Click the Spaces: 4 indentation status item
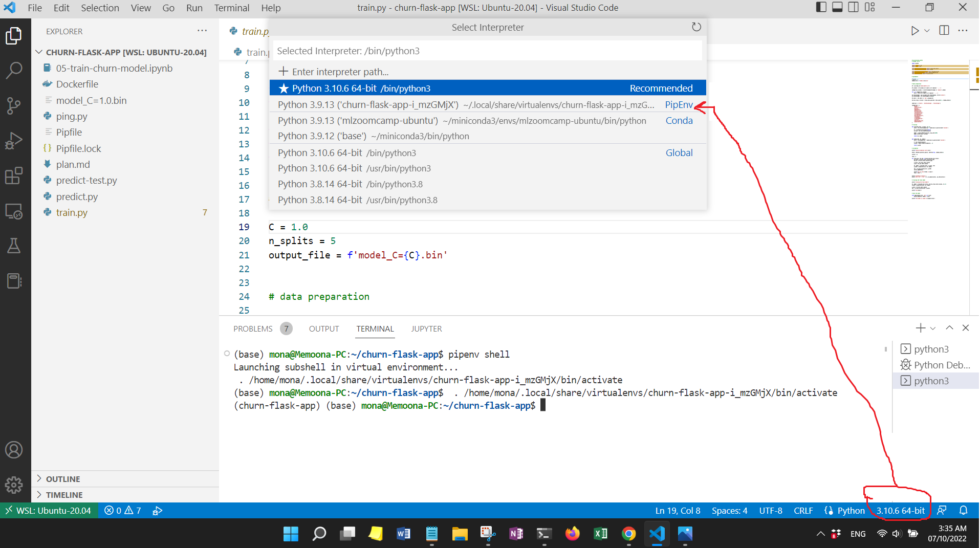Screen dimensions: 980x548 (x=729, y=511)
